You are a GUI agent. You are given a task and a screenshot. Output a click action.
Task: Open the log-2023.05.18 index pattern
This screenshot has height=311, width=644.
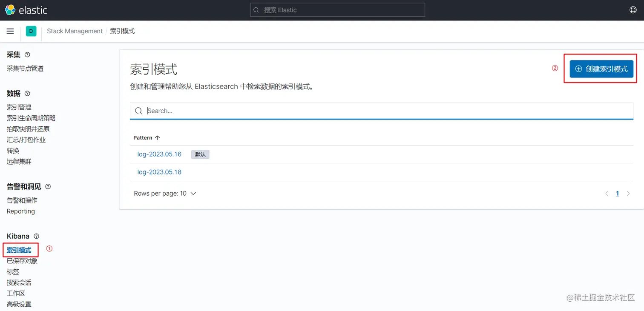(159, 172)
